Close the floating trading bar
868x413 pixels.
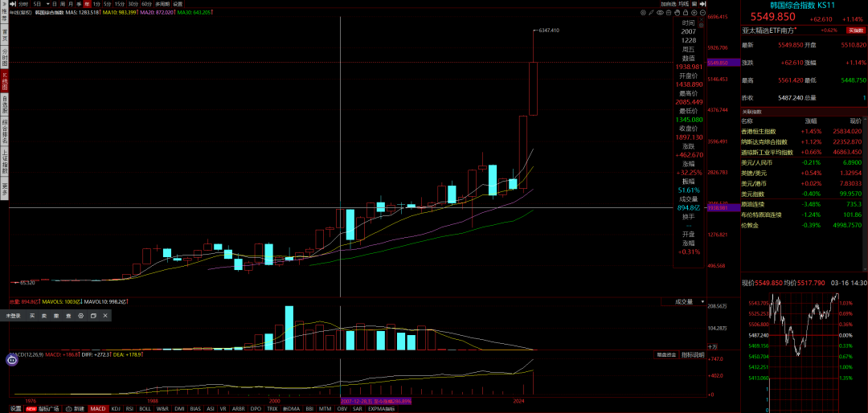pyautogui.click(x=105, y=316)
